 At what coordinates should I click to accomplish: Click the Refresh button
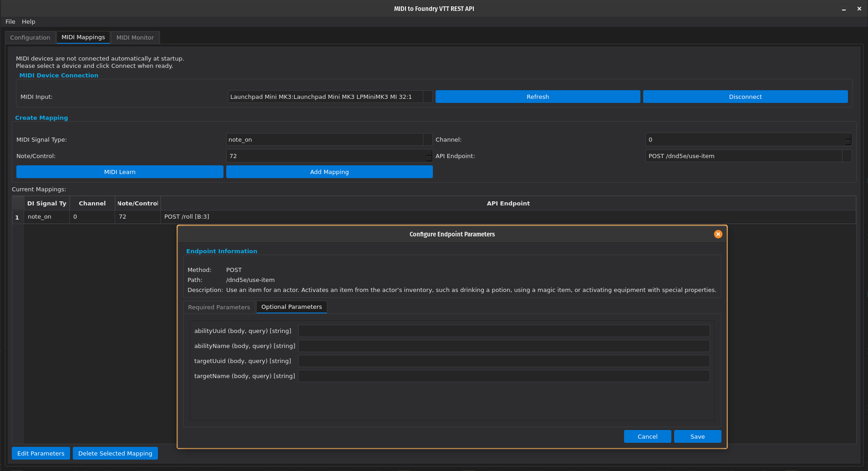coord(537,97)
